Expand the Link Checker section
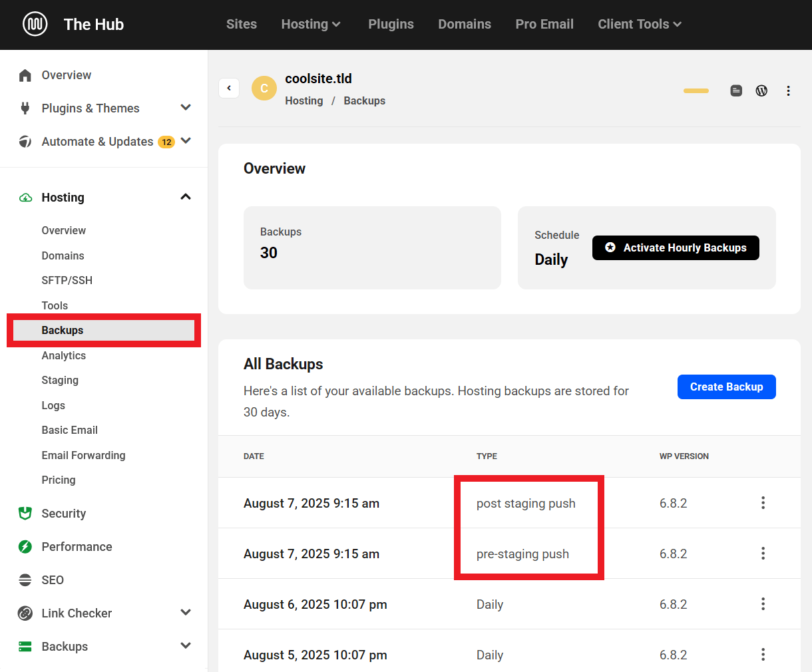The height and width of the screenshot is (672, 812). [186, 613]
